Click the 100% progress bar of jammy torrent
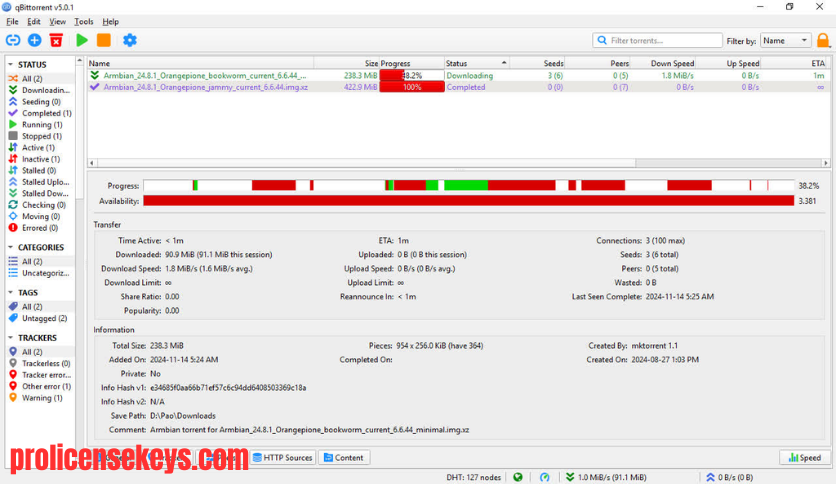Viewport: 836px width, 484px height. pyautogui.click(x=412, y=87)
